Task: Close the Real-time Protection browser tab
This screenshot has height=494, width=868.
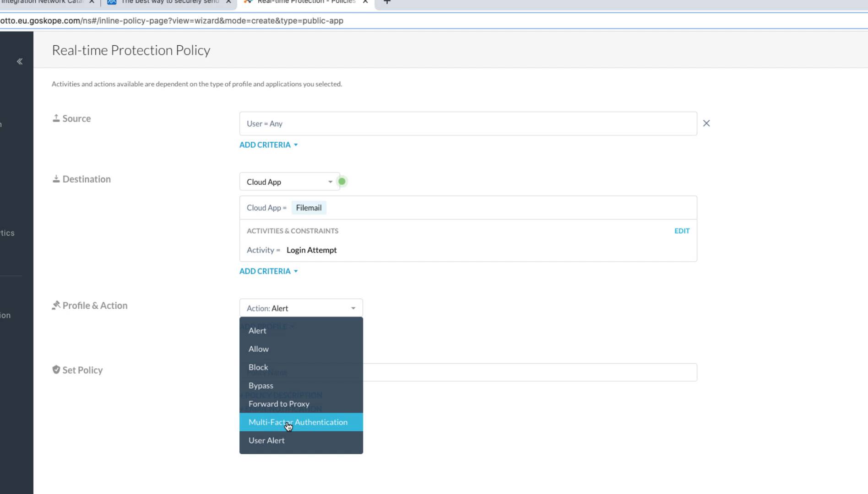Action: (365, 2)
